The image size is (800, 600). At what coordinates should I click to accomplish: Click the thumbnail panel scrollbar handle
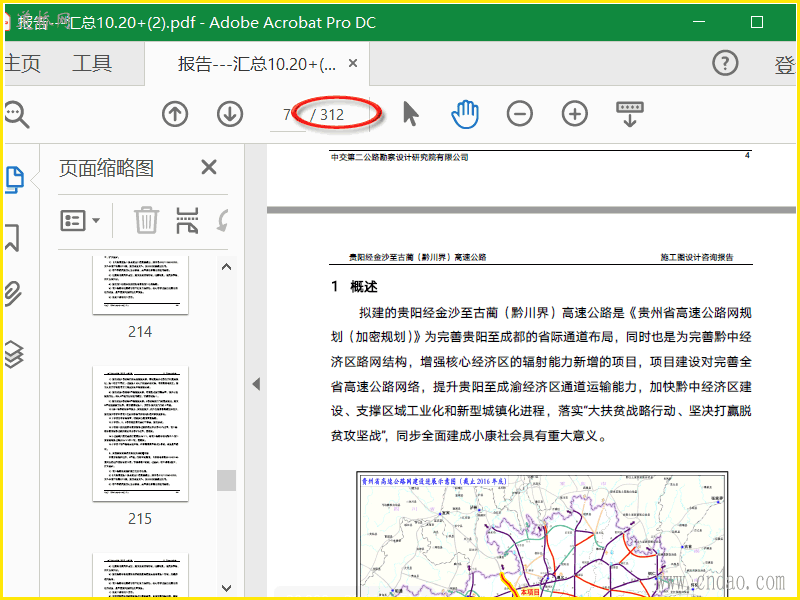pyautogui.click(x=226, y=480)
